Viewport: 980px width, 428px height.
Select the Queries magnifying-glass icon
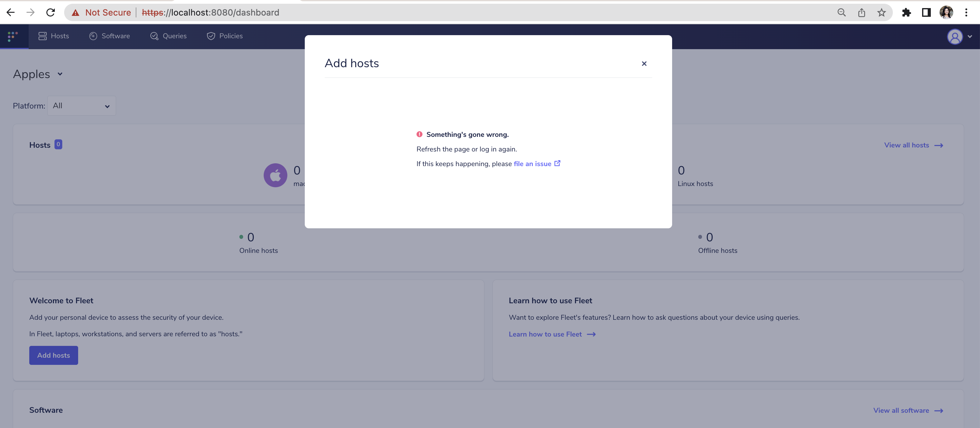154,36
